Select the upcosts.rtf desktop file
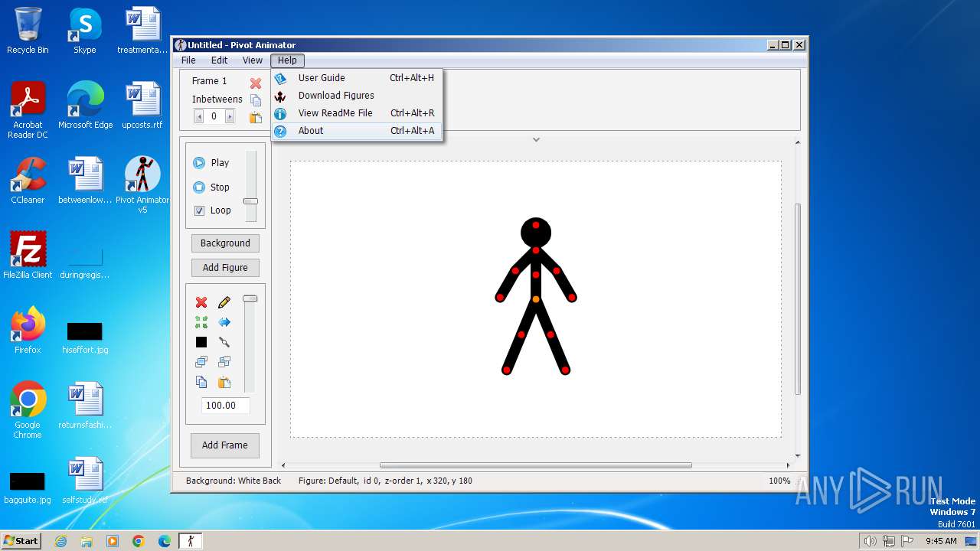 pos(142,106)
